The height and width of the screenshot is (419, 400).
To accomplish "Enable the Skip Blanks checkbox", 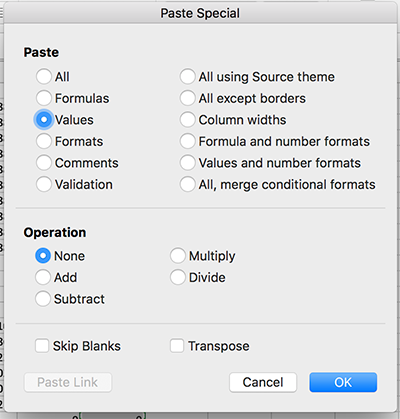I will 42,346.
